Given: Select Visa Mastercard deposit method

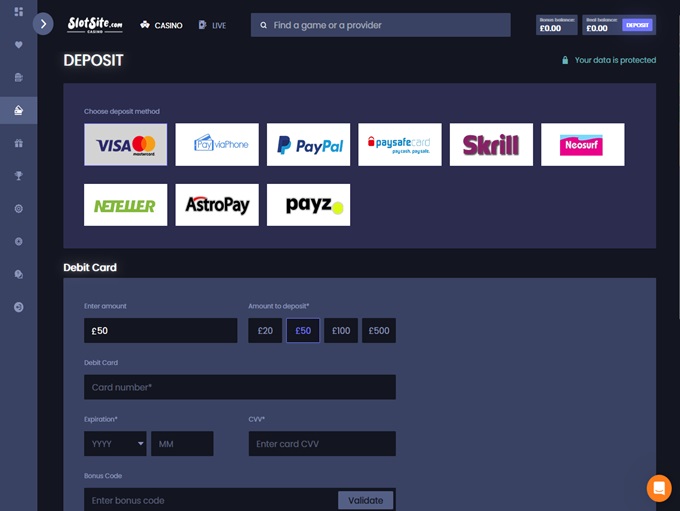Looking at the screenshot, I should click(126, 145).
